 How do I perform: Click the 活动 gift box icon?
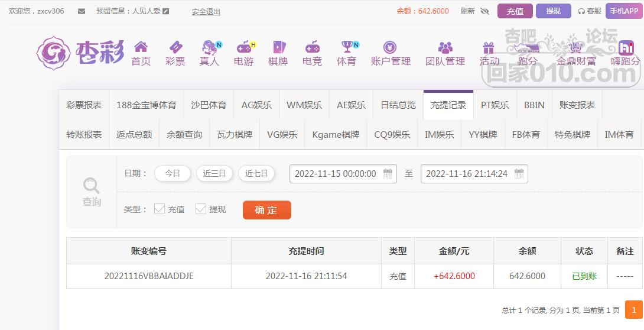click(x=489, y=47)
